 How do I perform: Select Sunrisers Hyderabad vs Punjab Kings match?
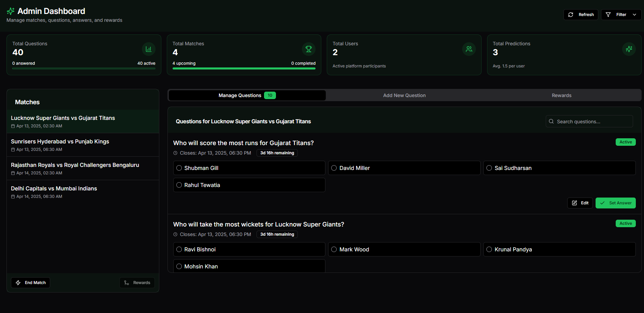[x=83, y=145]
